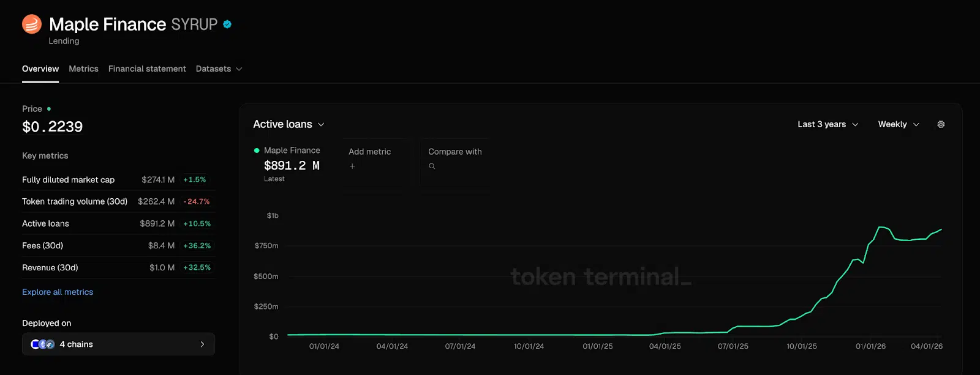The height and width of the screenshot is (375, 980).
Task: Click the Token trading volume (30d) row
Action: [118, 202]
